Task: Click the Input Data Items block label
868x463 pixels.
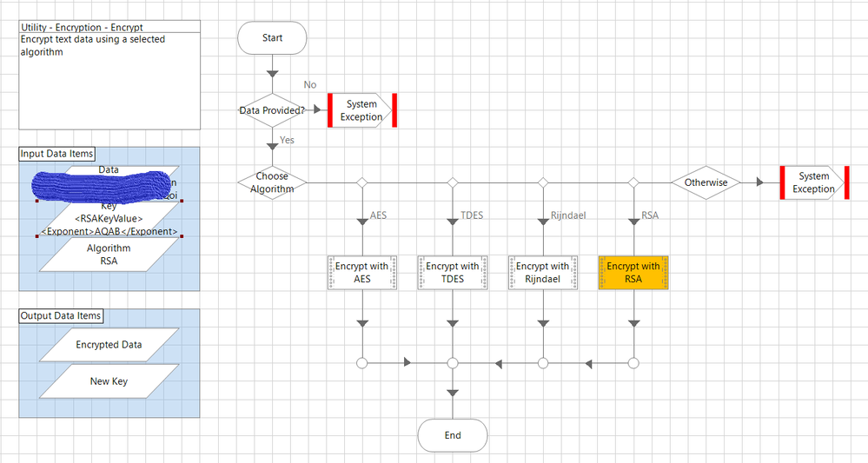Action: (x=57, y=154)
